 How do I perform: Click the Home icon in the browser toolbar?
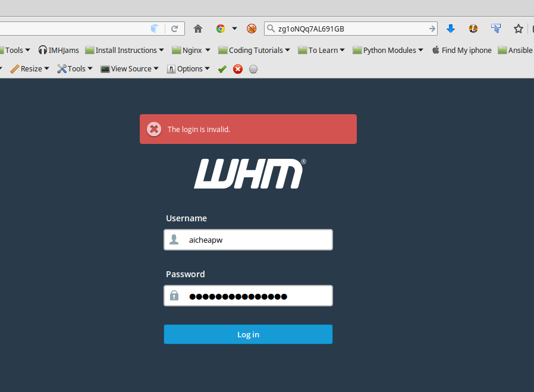[198, 29]
